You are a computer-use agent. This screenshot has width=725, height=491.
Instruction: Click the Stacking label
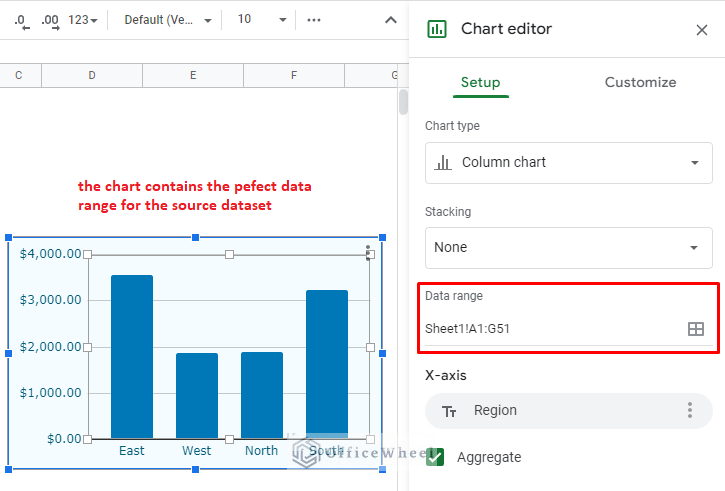[x=448, y=212]
